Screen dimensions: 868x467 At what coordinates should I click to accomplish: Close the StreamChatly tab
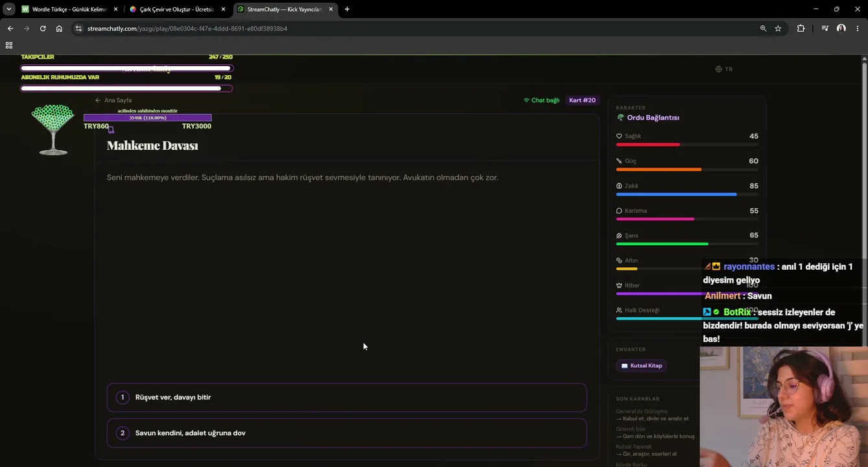point(331,9)
